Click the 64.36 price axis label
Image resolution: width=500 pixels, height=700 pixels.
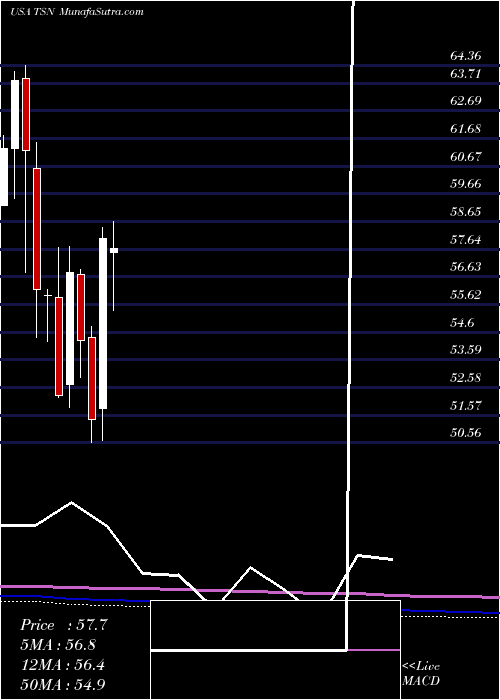click(466, 56)
